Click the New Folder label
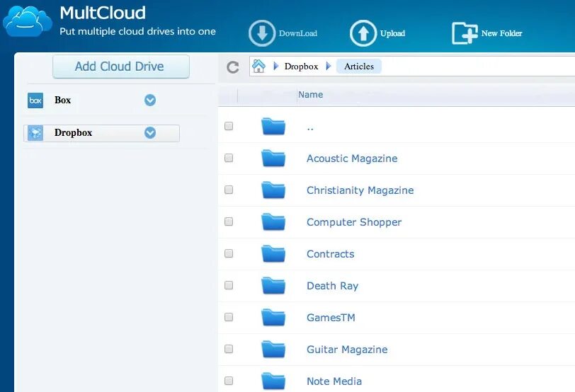The image size is (575, 392). (x=501, y=33)
